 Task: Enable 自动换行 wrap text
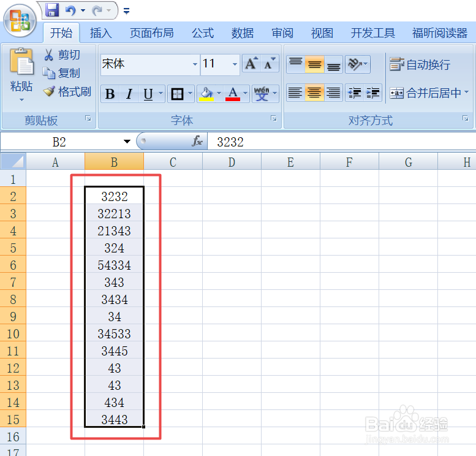[x=420, y=64]
